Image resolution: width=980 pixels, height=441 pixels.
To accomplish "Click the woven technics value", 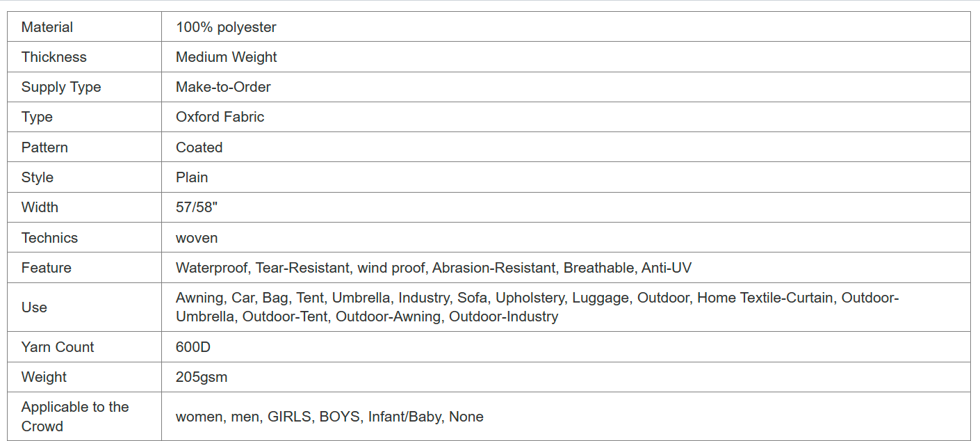I will tap(197, 238).
